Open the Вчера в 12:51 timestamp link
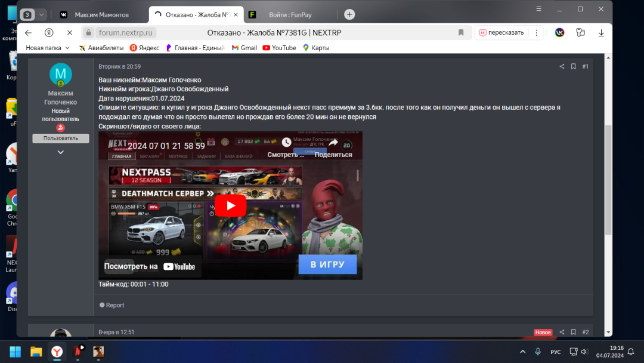The width and height of the screenshot is (644, 363). pos(116,332)
